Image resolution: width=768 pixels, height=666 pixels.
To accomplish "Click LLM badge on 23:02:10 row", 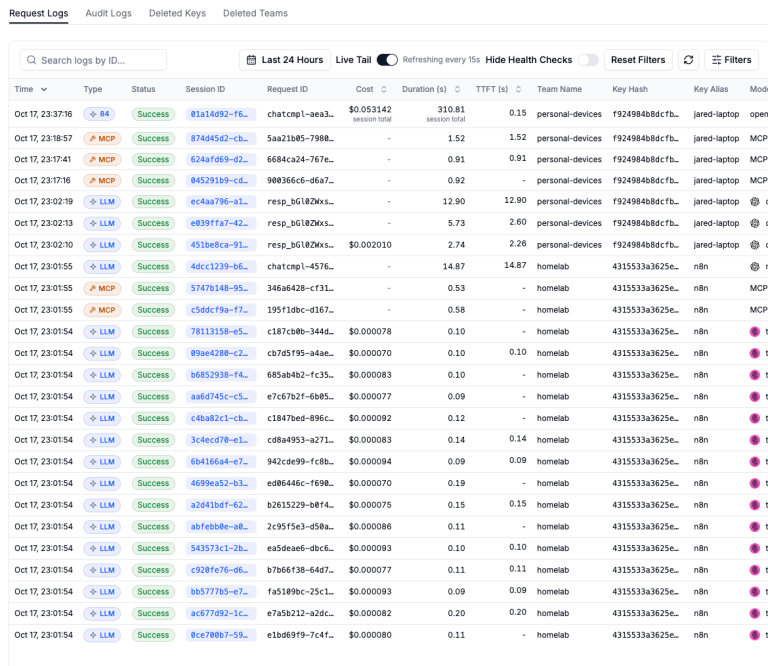I will (x=102, y=245).
